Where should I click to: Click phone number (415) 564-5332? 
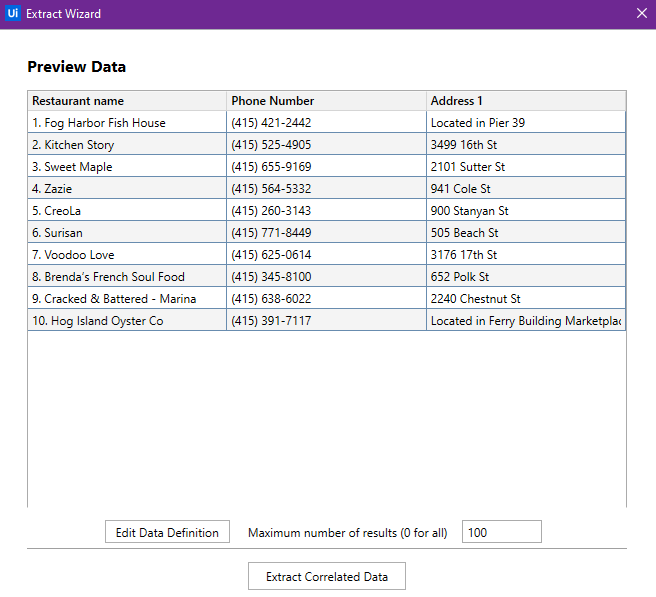[x=326, y=189]
